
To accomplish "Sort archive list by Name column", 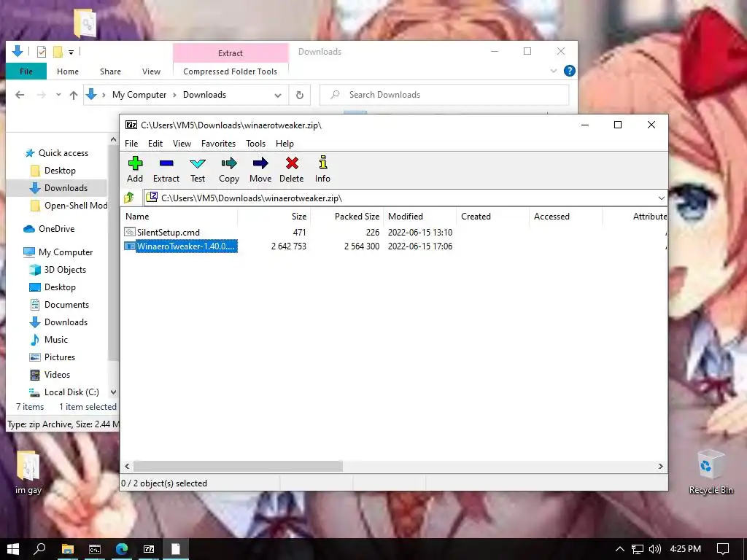I will [x=179, y=216].
